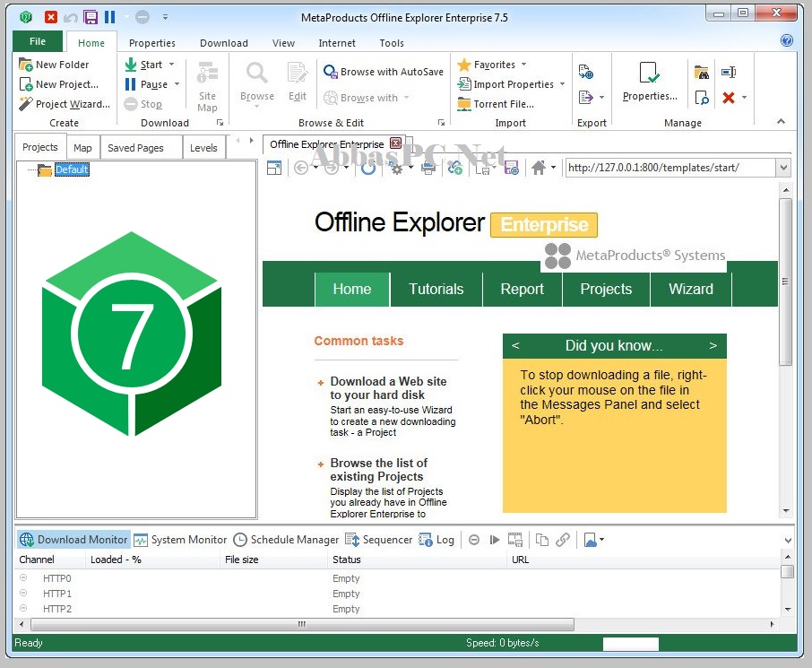
Task: Switch to the Download ribbon tab
Action: (x=224, y=43)
